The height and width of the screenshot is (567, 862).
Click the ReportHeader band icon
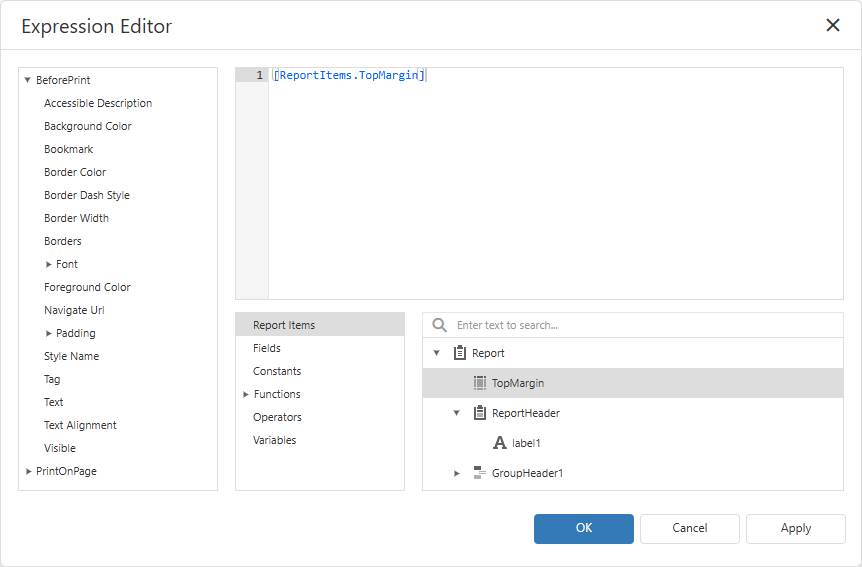tap(479, 412)
